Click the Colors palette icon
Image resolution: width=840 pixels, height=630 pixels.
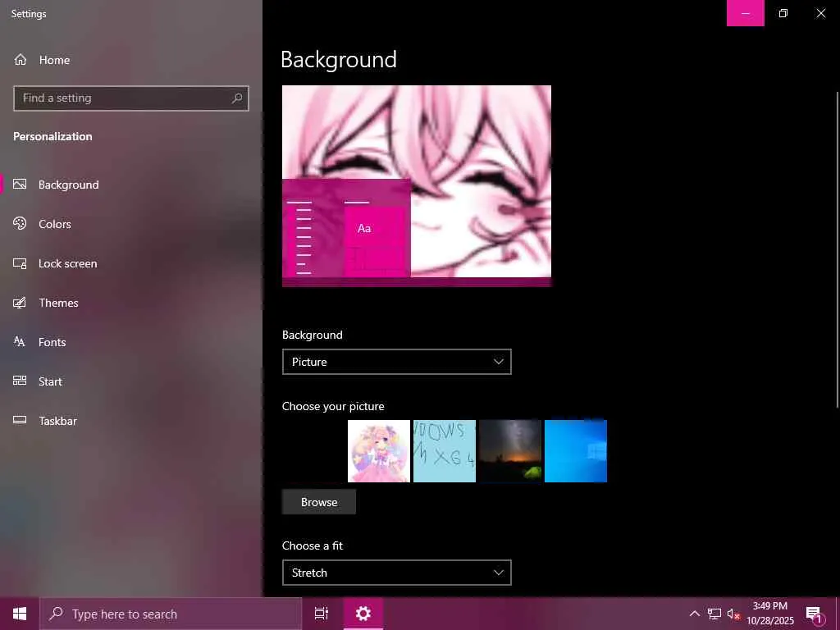point(20,223)
